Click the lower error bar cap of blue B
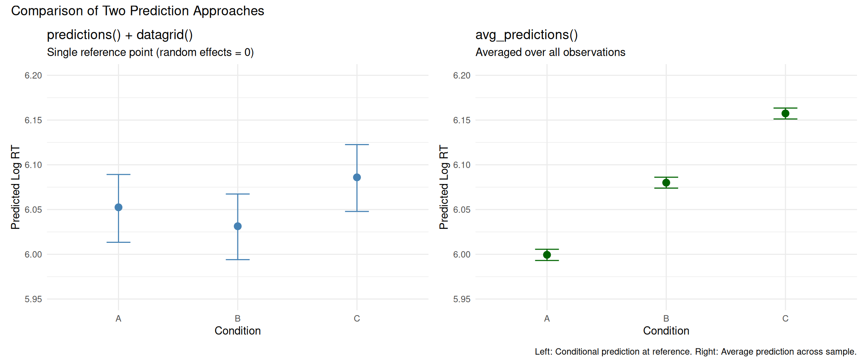Image resolution: width=868 pixels, height=362 pixels. (238, 259)
